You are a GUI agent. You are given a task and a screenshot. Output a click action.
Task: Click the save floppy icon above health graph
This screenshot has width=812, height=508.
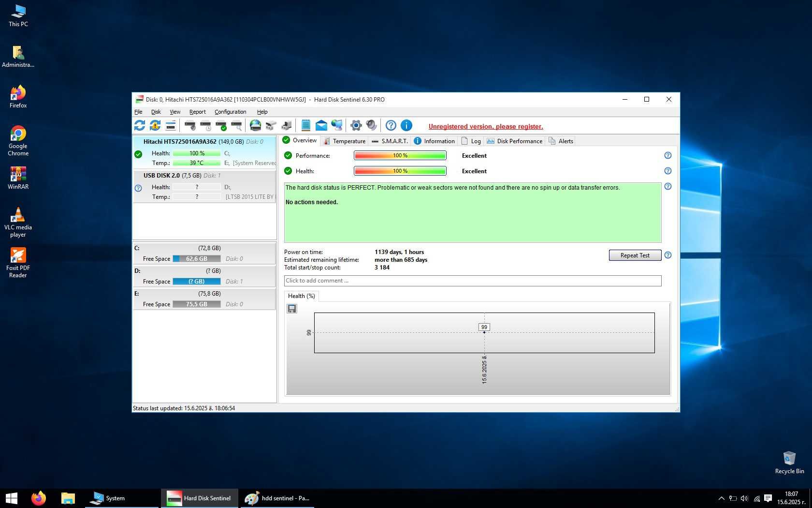pos(292,309)
